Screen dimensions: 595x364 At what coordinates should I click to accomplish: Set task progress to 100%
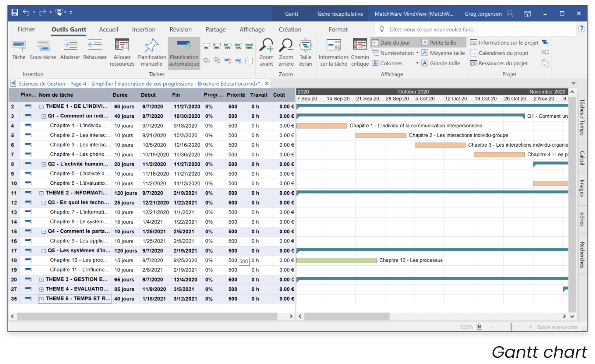(x=249, y=46)
